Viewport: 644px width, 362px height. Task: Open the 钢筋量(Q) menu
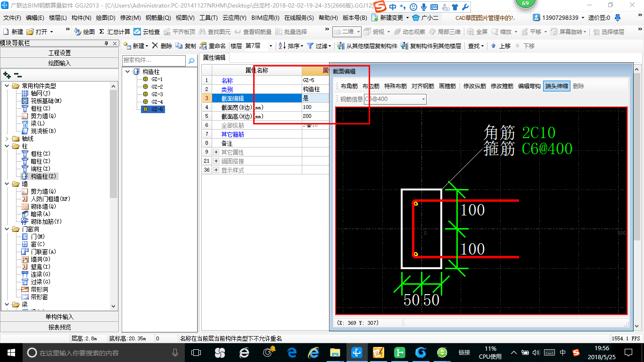[158, 18]
